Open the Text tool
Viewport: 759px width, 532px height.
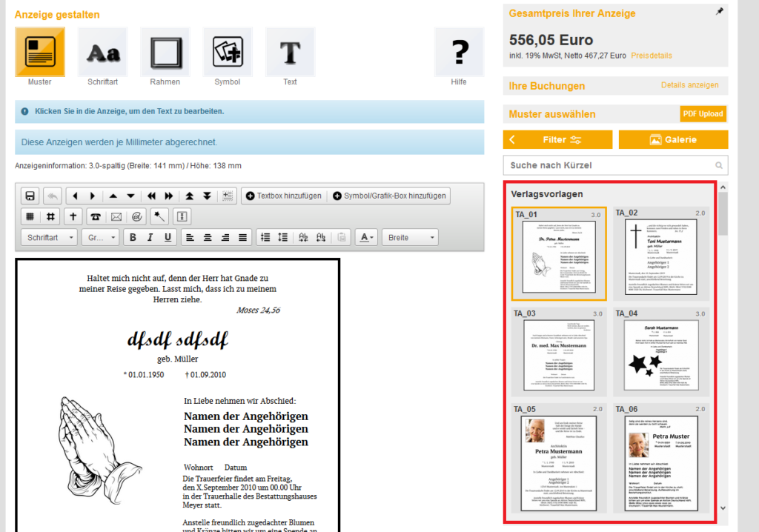tap(290, 53)
